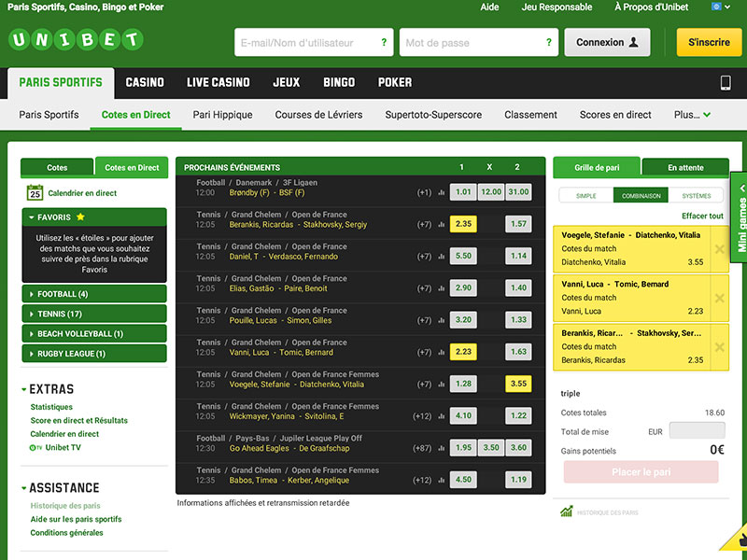The width and height of the screenshot is (747, 560).
Task: Switch to the Cotes tab
Action: pos(57,168)
